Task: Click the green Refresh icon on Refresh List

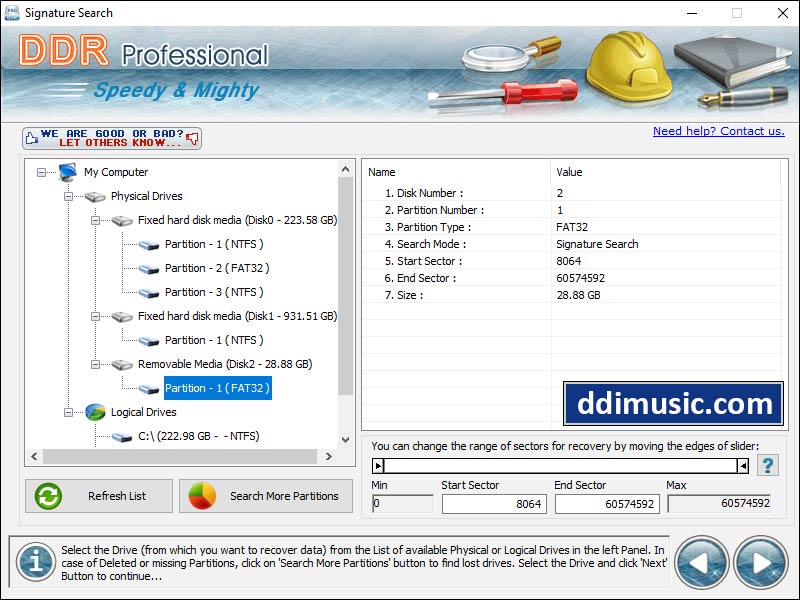Action: (x=47, y=496)
